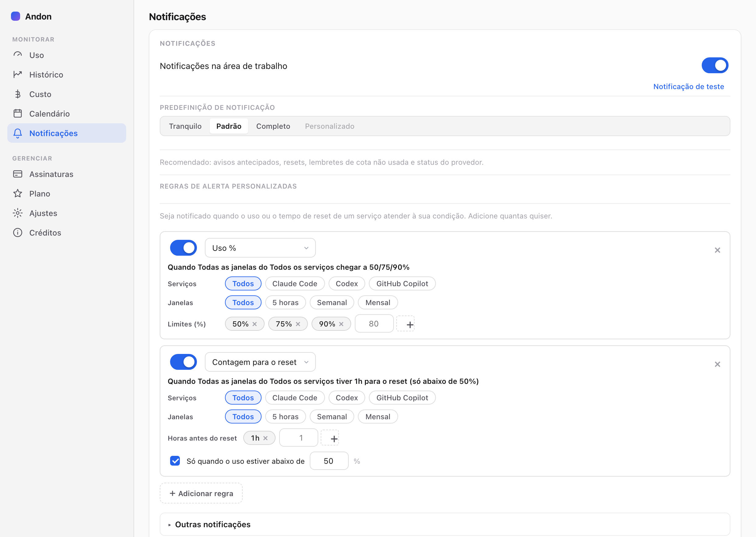Open Assinaturas card icon in sidebar
This screenshot has width=756, height=537.
(x=18, y=174)
